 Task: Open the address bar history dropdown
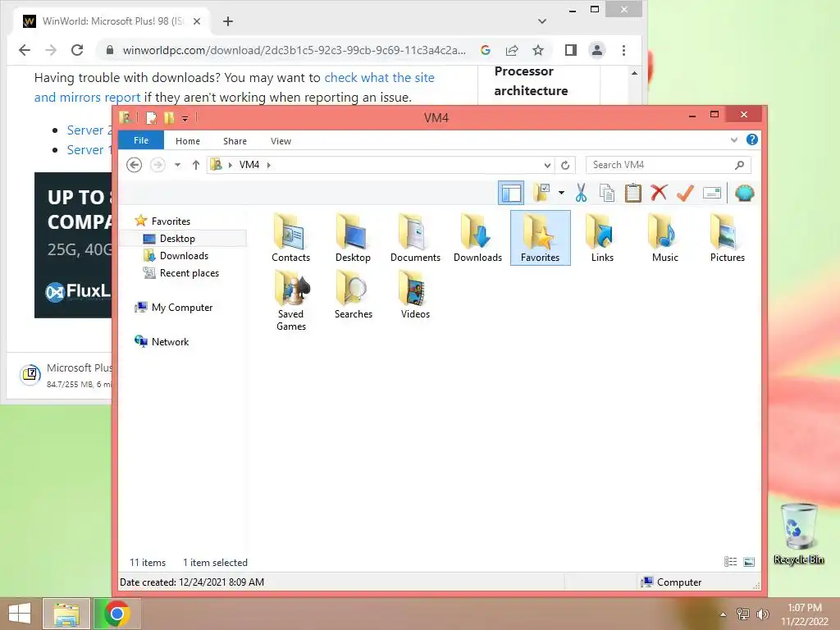[x=547, y=165]
